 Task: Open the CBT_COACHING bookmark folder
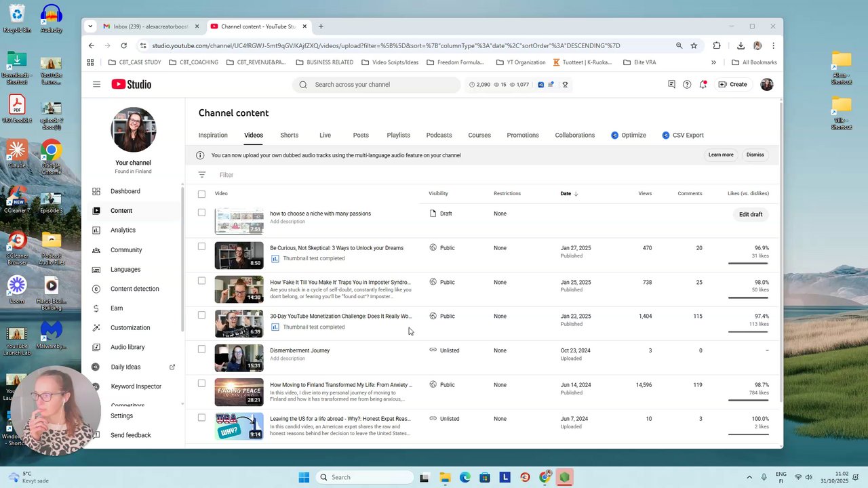click(x=193, y=62)
